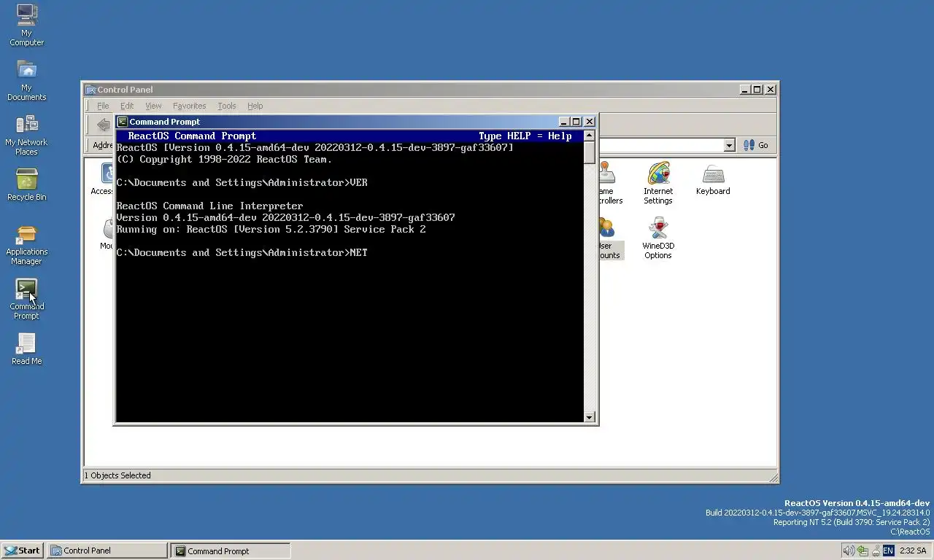Minimize the Control Panel window

[x=745, y=90]
